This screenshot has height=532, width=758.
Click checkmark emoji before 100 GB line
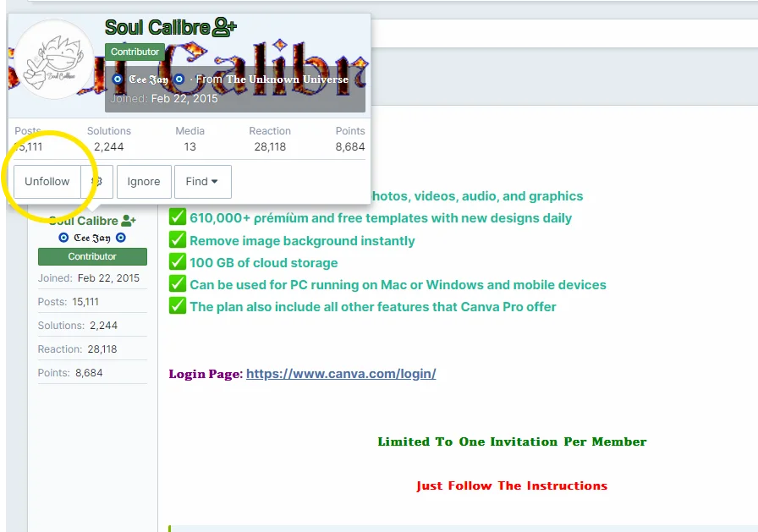(178, 261)
